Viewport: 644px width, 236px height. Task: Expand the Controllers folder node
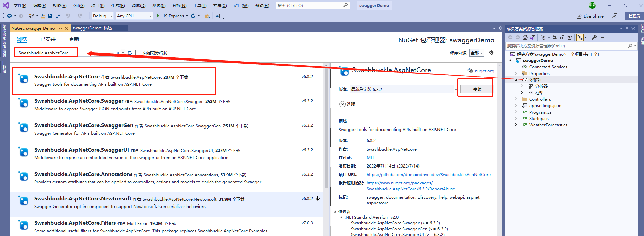[x=516, y=99]
